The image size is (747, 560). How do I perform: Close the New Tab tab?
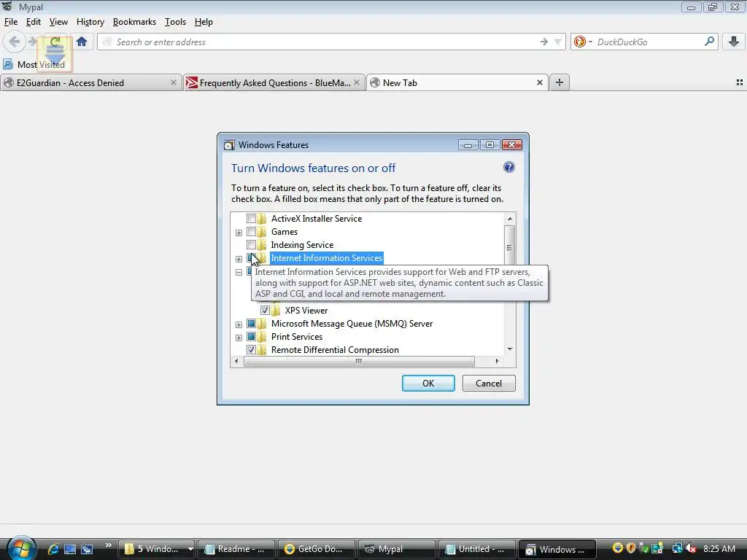[x=539, y=82]
